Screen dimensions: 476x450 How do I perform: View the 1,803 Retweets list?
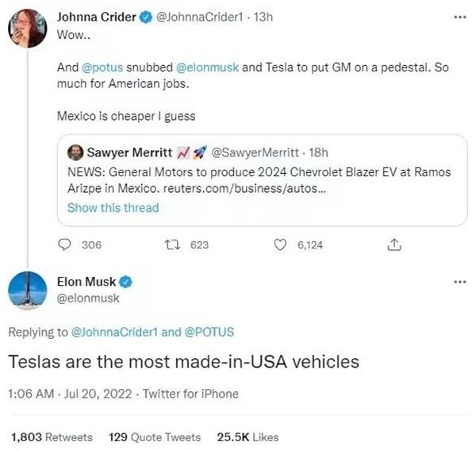tap(52, 437)
